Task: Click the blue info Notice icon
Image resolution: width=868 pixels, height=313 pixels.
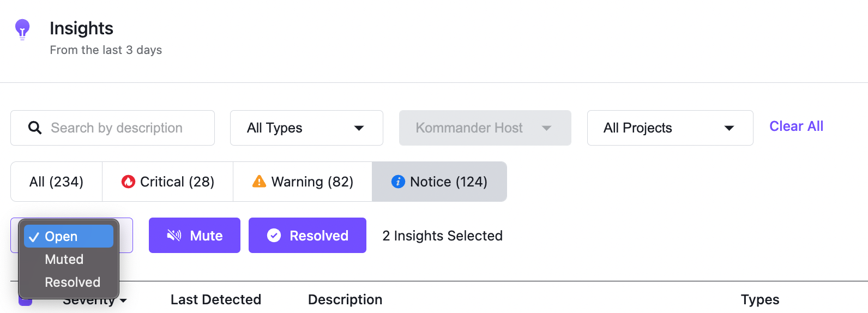Action: (398, 182)
